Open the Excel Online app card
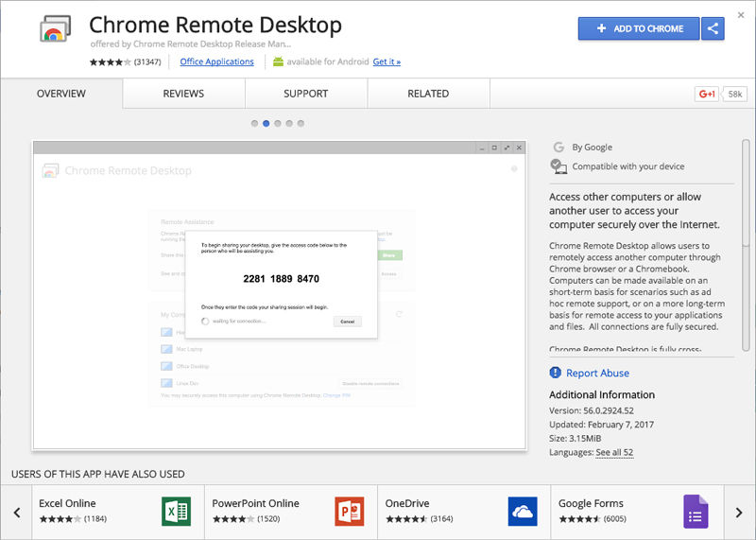756x540 pixels. point(118,513)
